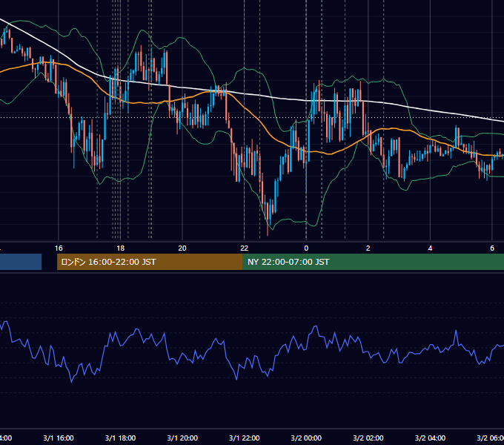Viewport: 504px width, 445px height.
Task: Click the 22 hour label on the price chart axis
Action: point(245,248)
